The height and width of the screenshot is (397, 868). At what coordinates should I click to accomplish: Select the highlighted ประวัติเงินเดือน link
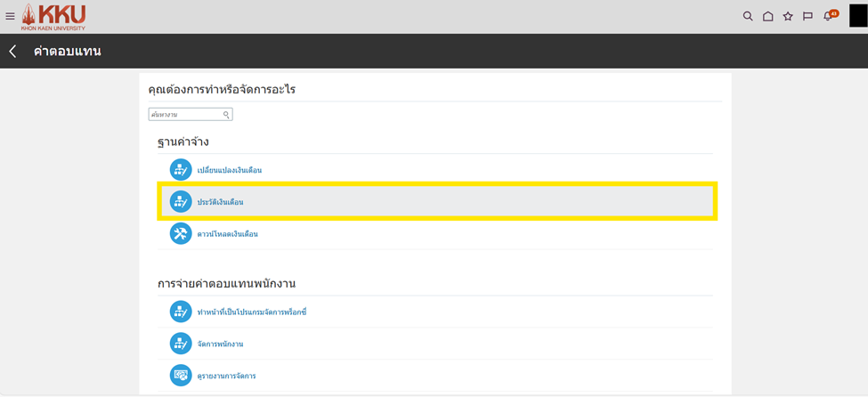(220, 202)
